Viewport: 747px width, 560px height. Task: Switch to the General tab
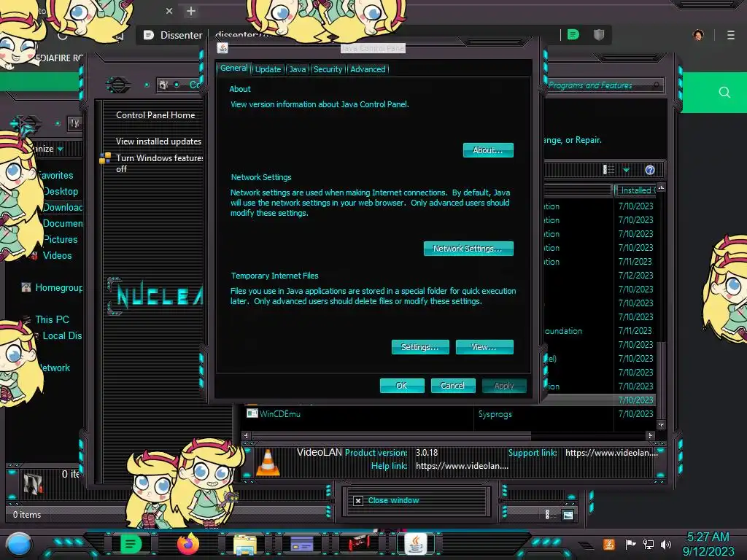click(234, 68)
